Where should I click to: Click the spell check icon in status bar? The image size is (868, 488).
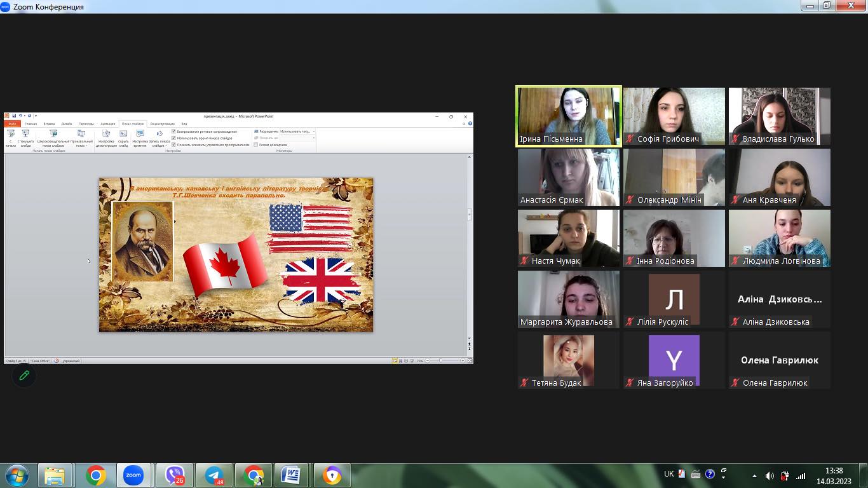coord(57,361)
